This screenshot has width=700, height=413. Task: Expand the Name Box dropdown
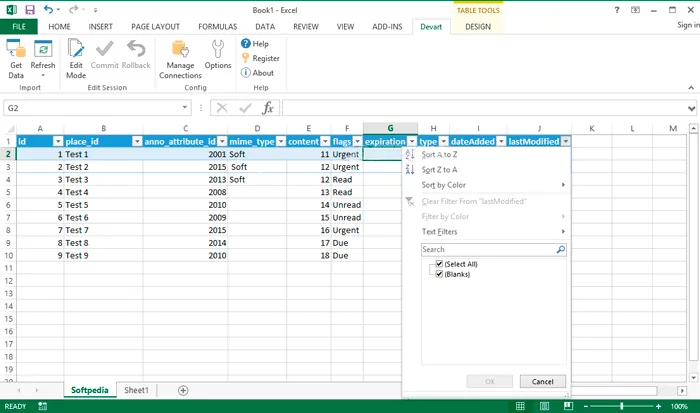tap(184, 108)
